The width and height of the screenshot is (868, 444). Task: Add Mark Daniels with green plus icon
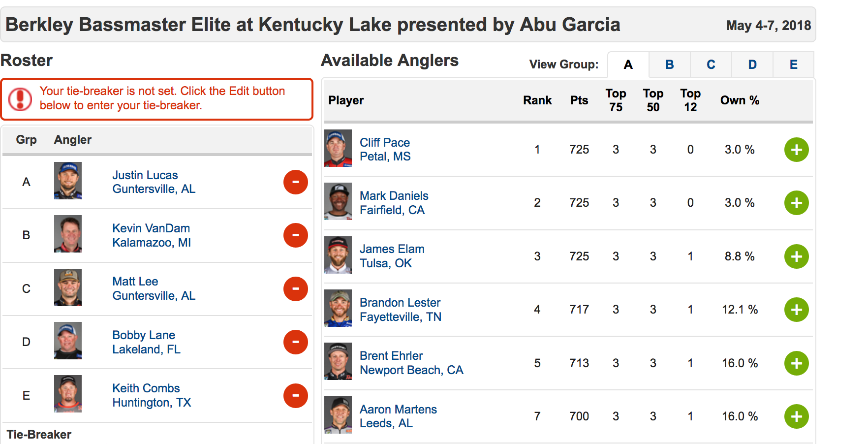coord(796,203)
